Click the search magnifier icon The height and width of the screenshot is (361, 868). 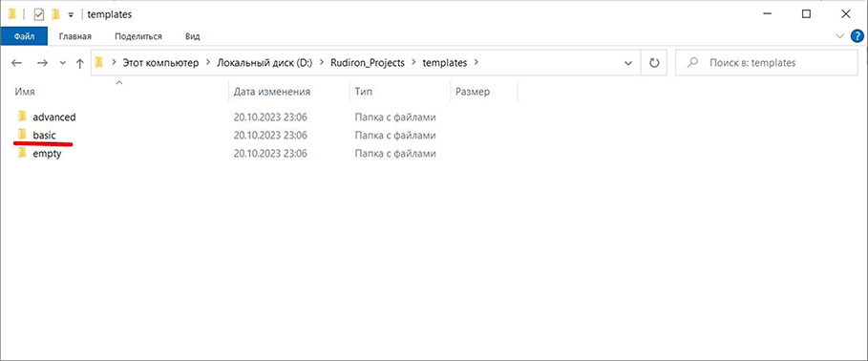coord(692,63)
